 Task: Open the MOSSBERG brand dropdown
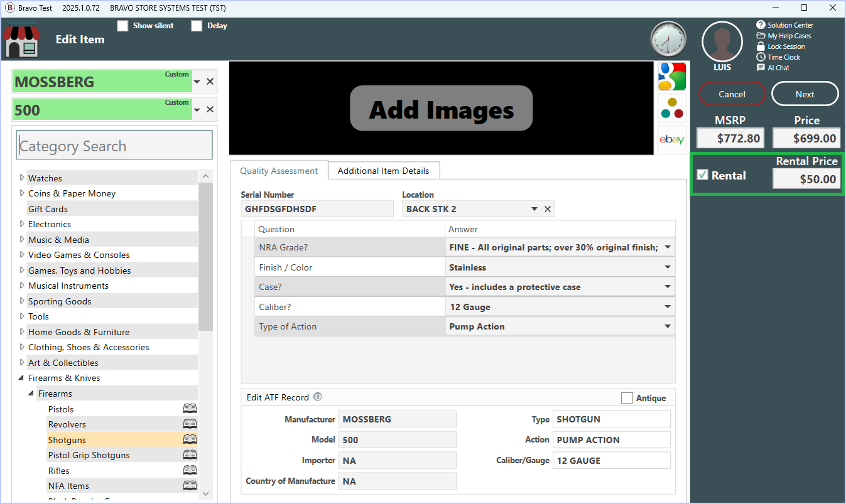[x=197, y=82]
